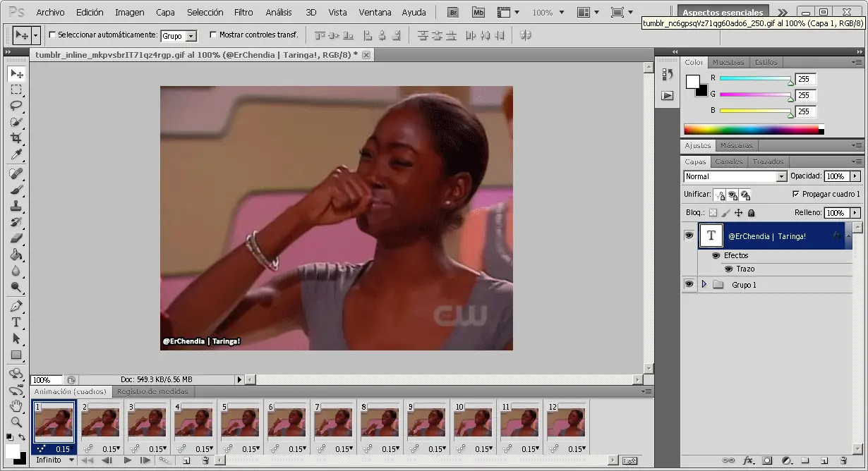
Task: Click the Aspectos esenciales workspace button
Action: [x=723, y=13]
